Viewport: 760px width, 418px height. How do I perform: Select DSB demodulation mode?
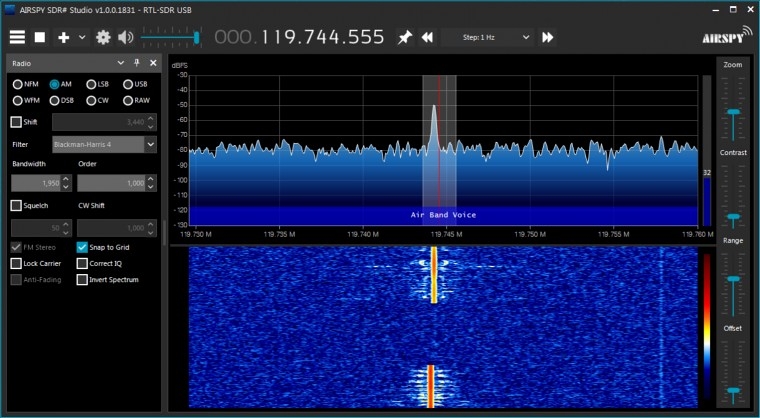click(62, 101)
